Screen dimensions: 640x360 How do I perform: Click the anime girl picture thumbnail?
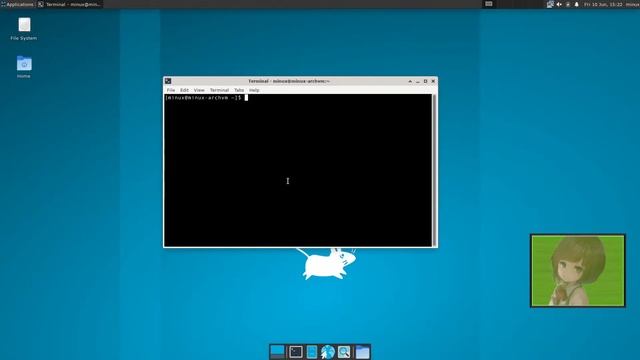tap(578, 271)
